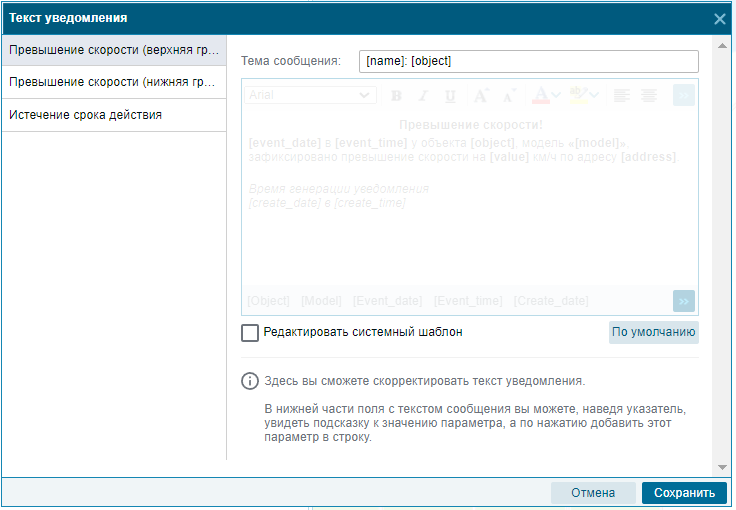Open font color dropdown arrow

click(556, 95)
